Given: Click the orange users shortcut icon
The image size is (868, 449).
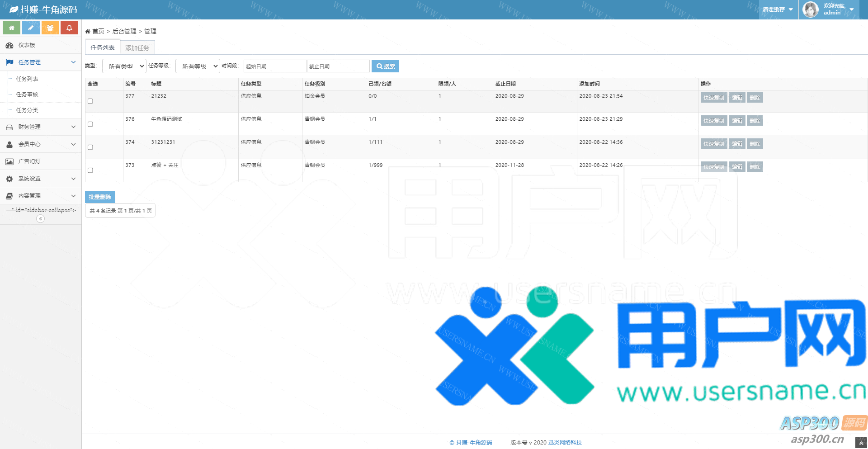Looking at the screenshot, I should 50,28.
